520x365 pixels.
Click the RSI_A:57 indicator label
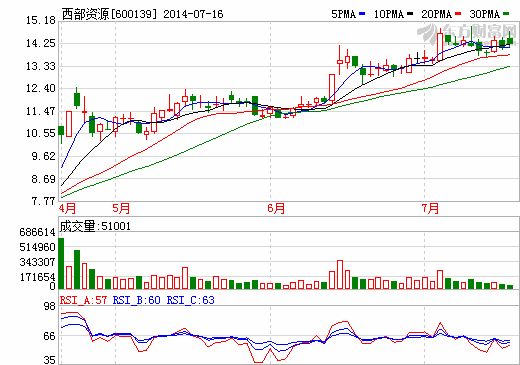tap(83, 300)
